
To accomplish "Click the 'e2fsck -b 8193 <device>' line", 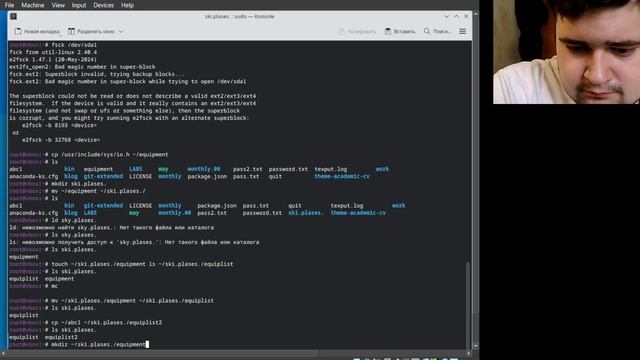I will pyautogui.click(x=59, y=125).
